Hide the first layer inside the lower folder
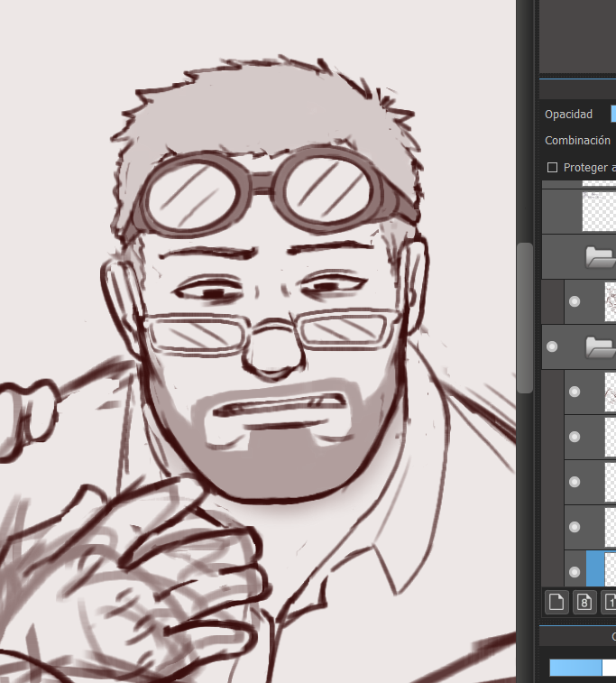 (575, 392)
